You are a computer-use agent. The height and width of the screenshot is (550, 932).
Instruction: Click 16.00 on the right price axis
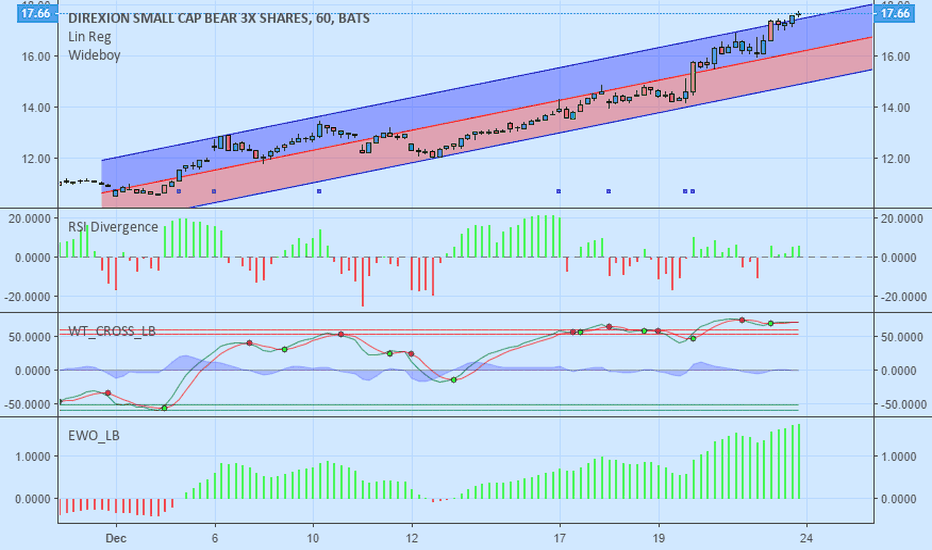click(x=895, y=56)
